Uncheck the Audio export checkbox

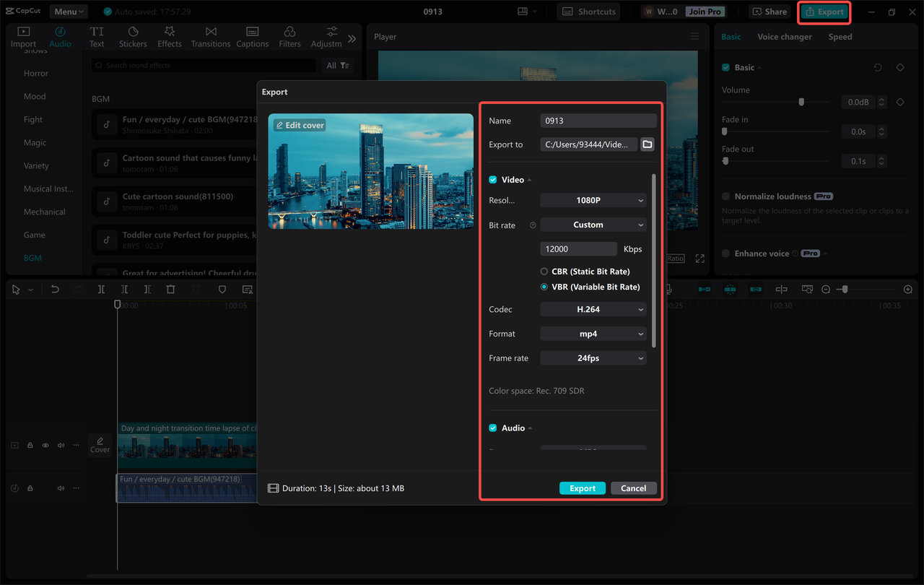pos(493,428)
